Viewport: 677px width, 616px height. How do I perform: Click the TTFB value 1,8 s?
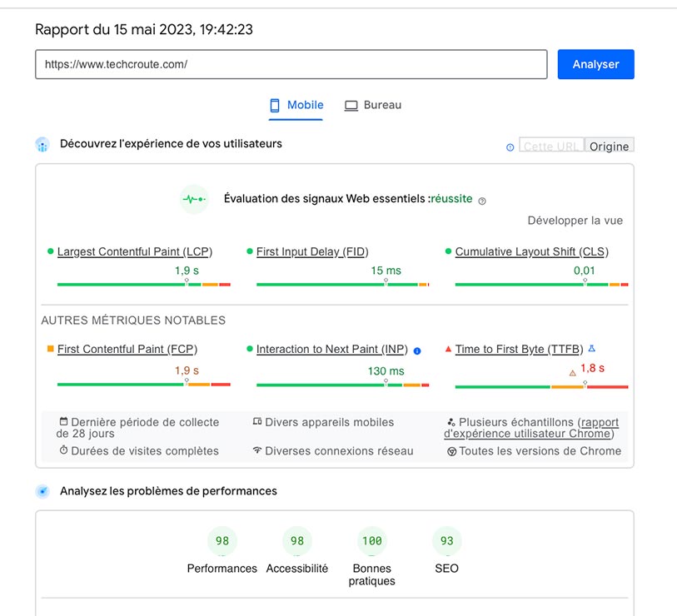pyautogui.click(x=592, y=368)
